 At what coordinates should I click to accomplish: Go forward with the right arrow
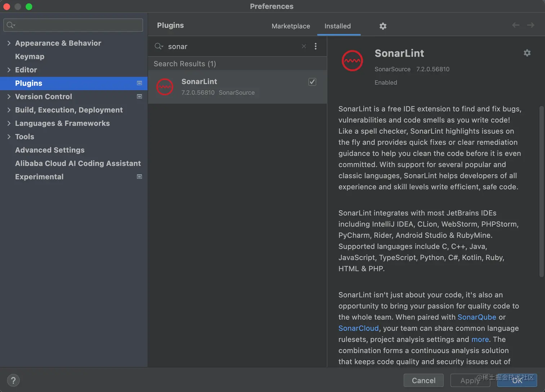point(531,25)
